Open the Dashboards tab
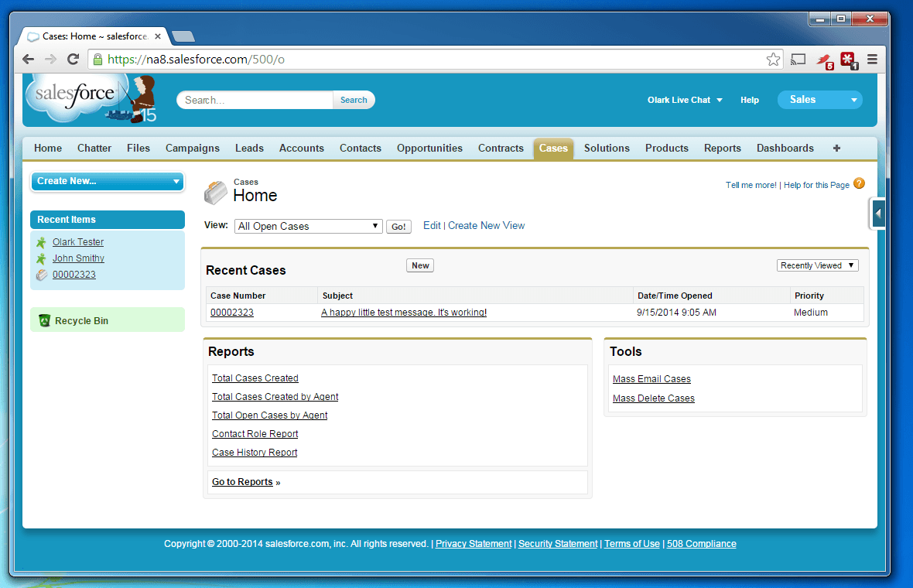This screenshot has height=588, width=913. pos(785,149)
